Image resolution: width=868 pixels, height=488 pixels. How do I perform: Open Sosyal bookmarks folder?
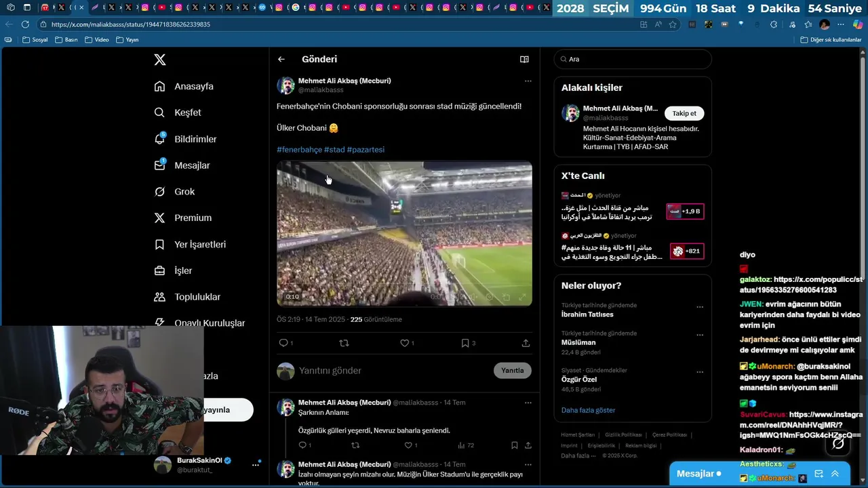point(36,40)
